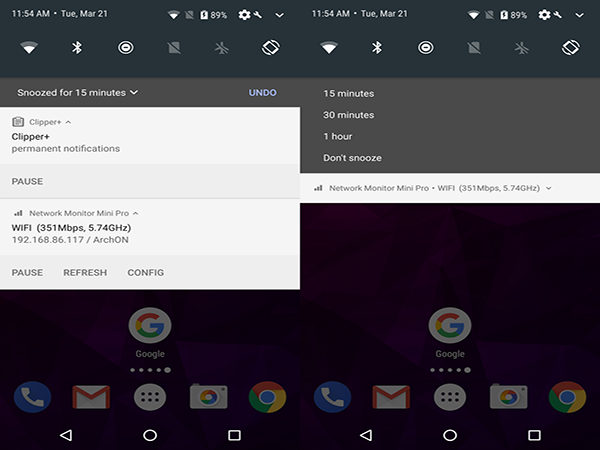600x450 pixels.
Task: Tap home screen page dots on right phone
Action: [x=450, y=370]
